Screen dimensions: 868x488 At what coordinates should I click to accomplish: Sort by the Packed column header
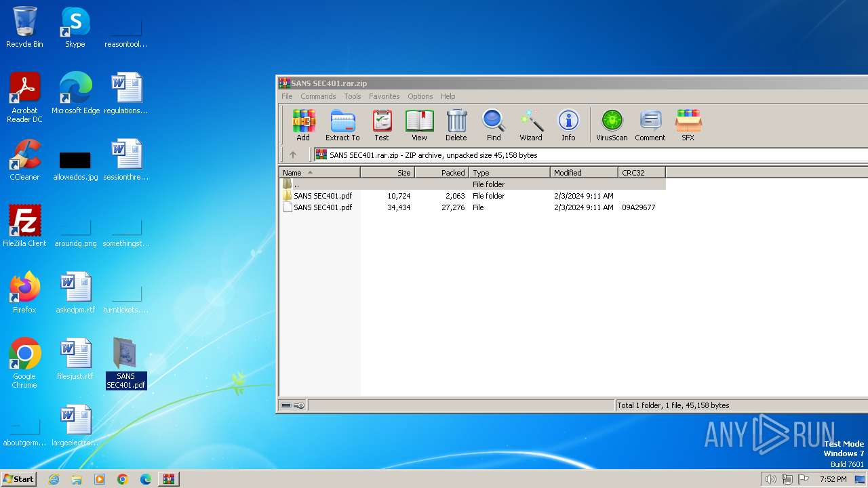click(441, 173)
